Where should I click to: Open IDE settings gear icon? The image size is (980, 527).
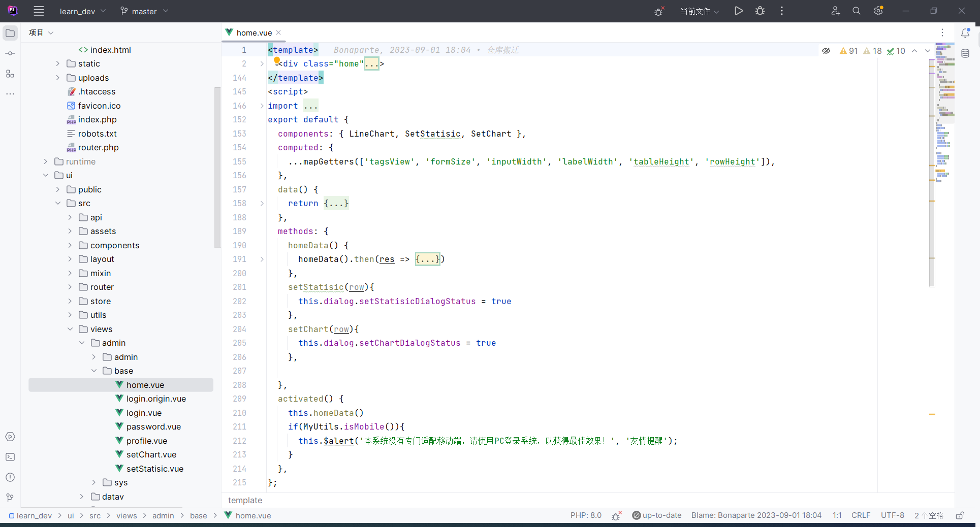coord(878,11)
